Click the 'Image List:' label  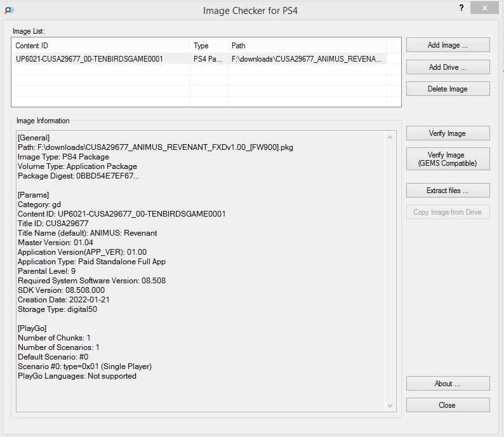click(29, 31)
